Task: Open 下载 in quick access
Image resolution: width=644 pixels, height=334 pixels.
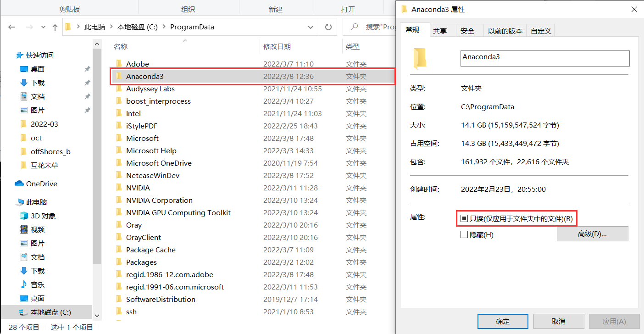Action: click(38, 83)
